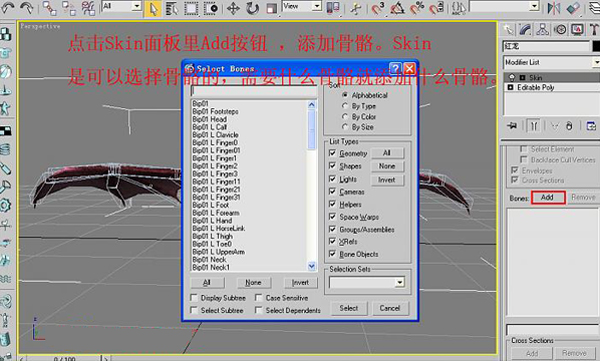
Task: Activate Bind to Space Warp tool
Action: 88,8
